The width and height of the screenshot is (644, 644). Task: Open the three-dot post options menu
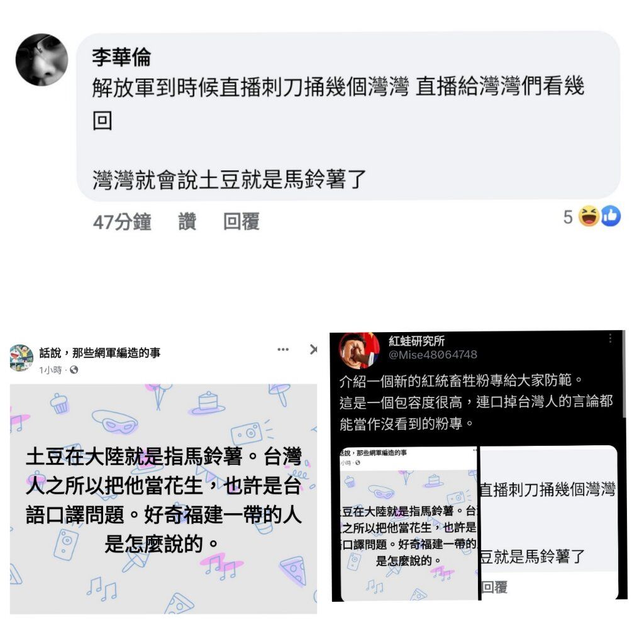click(283, 350)
